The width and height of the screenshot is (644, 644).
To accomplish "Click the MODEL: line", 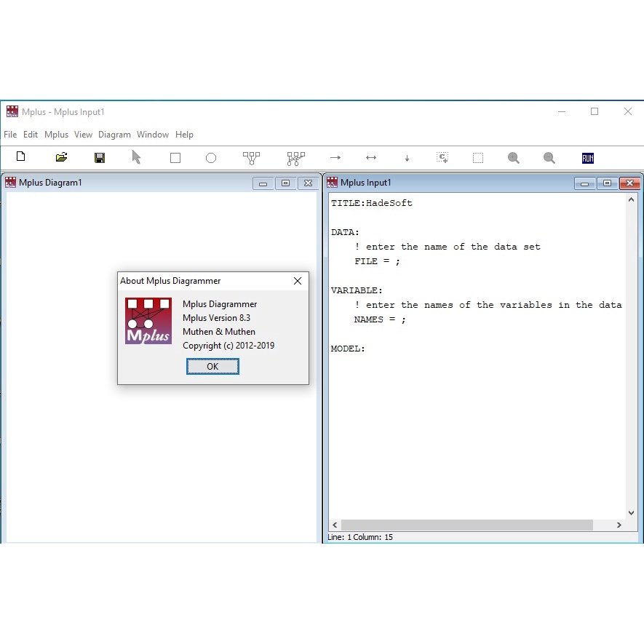I will [x=348, y=349].
